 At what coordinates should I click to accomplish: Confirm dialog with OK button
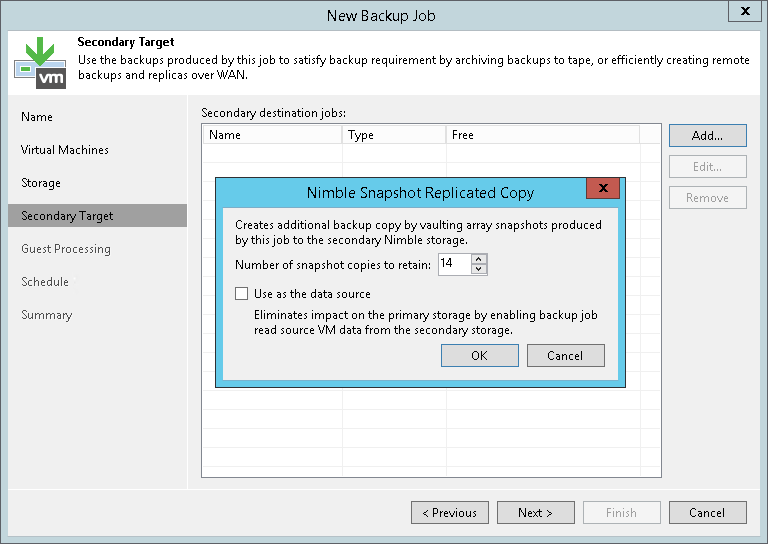pos(479,355)
